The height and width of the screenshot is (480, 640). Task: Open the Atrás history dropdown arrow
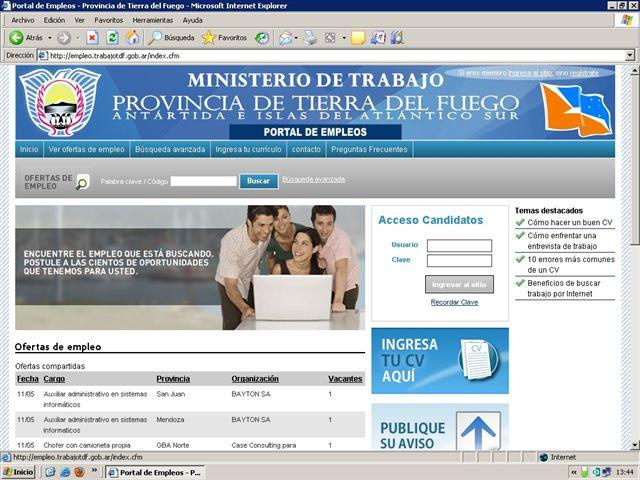49,38
